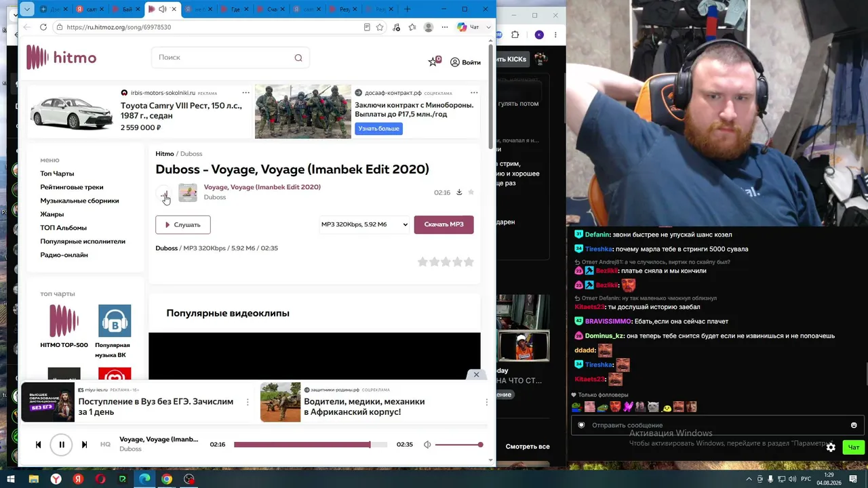868x488 pixels.
Task: Open the favorites star with counter
Action: point(434,62)
